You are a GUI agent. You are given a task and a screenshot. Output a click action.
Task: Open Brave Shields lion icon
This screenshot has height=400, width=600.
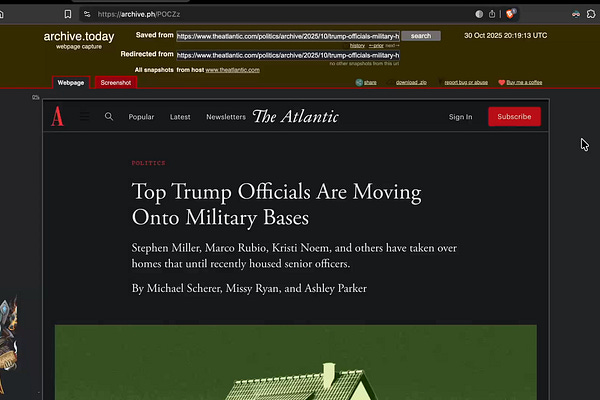click(x=510, y=14)
